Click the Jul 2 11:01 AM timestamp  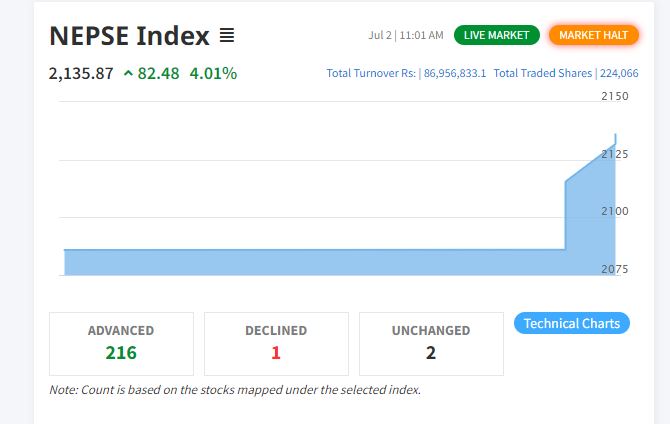click(x=406, y=35)
